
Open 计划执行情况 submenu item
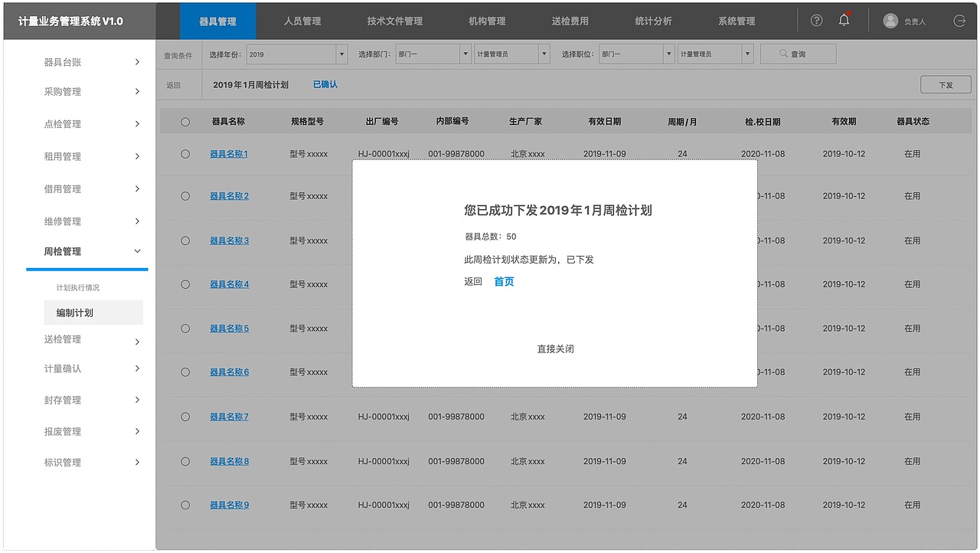click(x=78, y=288)
